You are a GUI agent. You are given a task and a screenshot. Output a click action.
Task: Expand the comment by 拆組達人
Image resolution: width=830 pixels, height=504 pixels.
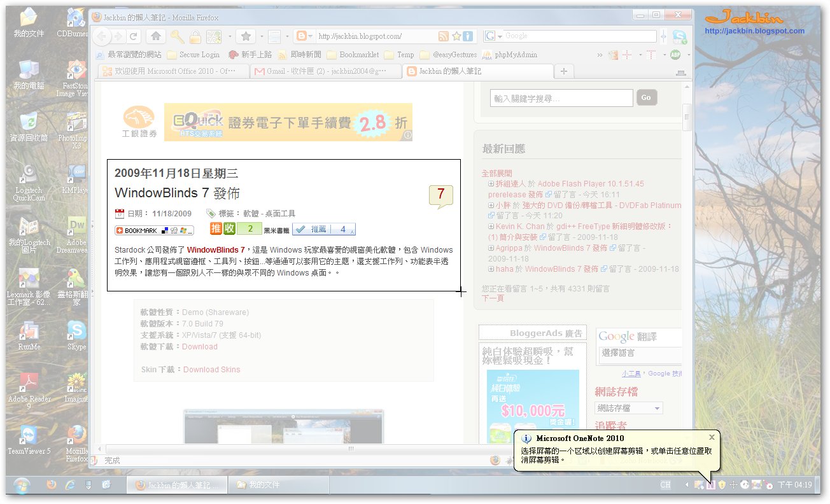tap(491, 184)
